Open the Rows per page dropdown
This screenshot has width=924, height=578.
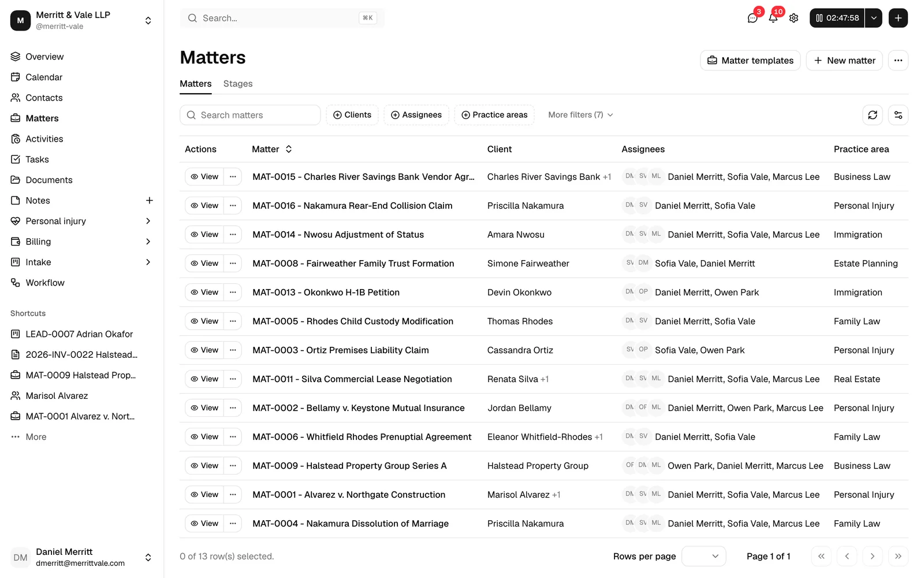(704, 556)
